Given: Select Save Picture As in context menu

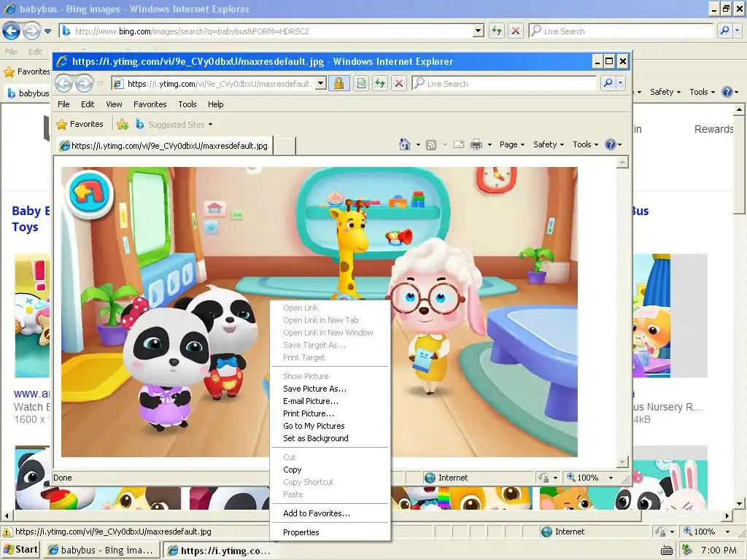Looking at the screenshot, I should 330,389.
